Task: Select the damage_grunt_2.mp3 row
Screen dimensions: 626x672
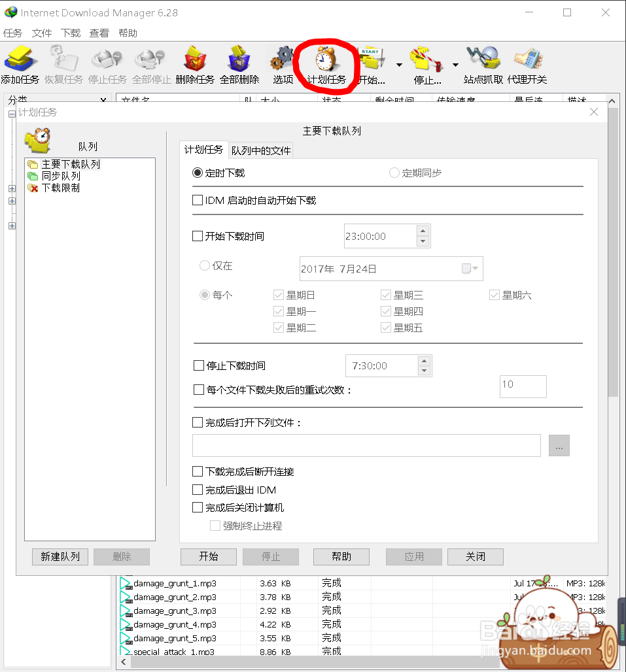Action: 362,597
